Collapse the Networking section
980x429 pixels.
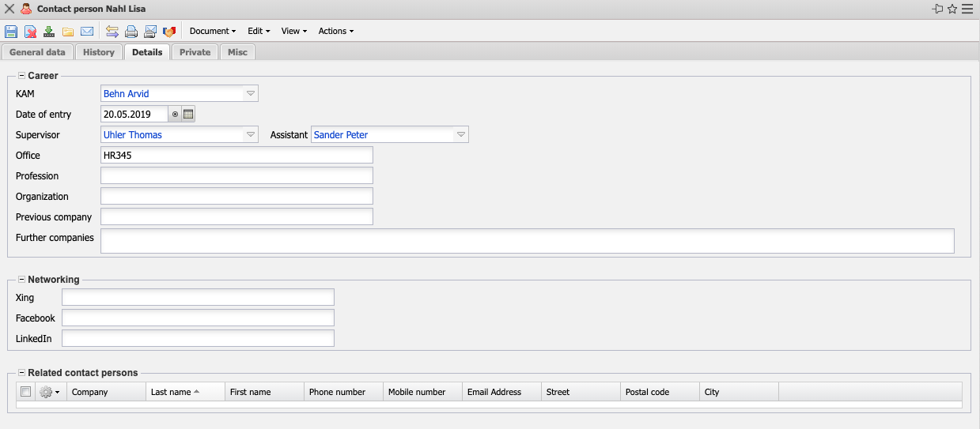(x=21, y=280)
